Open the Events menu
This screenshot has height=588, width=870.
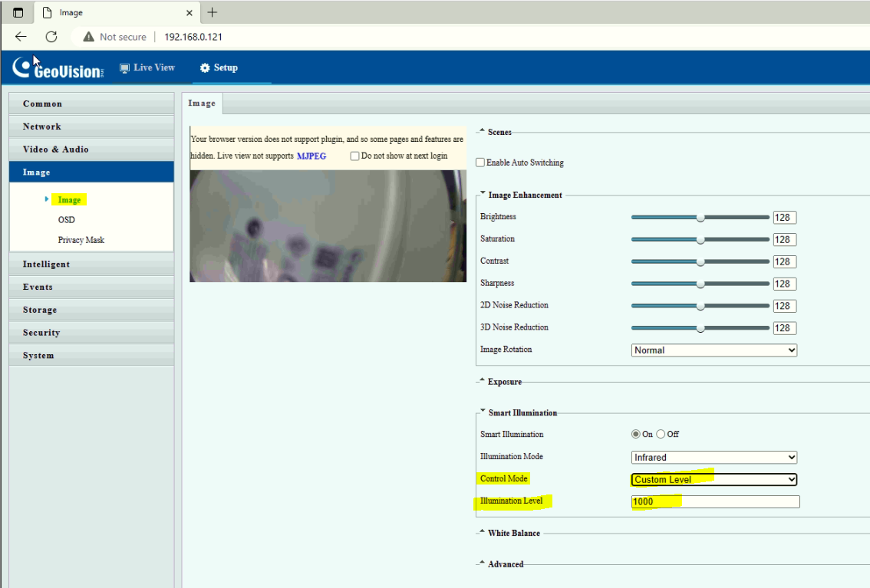coord(91,287)
